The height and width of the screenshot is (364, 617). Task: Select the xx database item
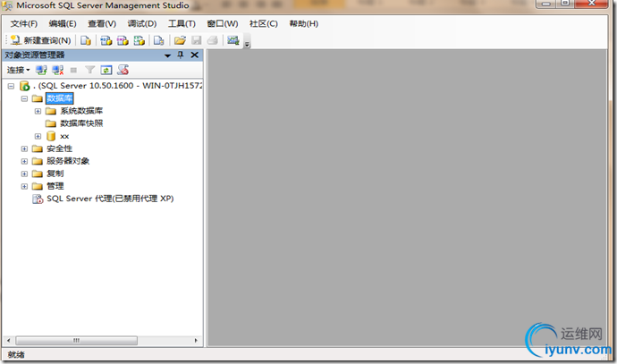point(64,136)
